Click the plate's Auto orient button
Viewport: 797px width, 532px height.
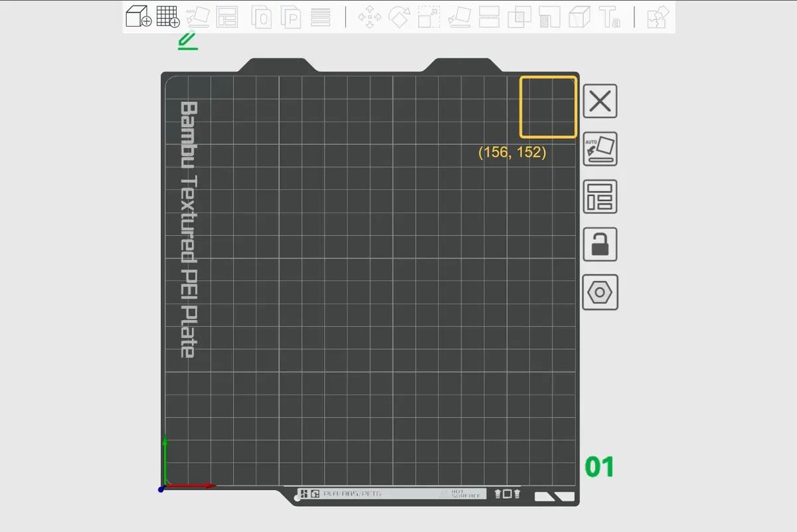pyautogui.click(x=600, y=149)
